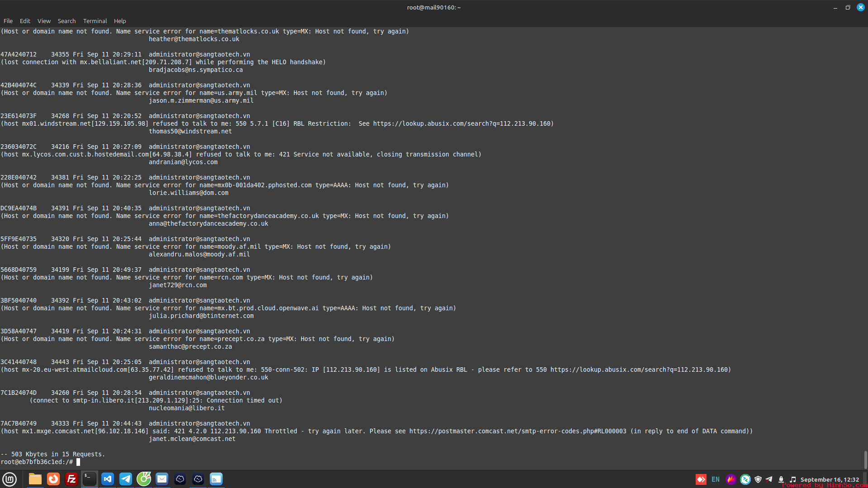The image size is (868, 488).
Task: Click the terminal vertical scrollbar handle
Action: 865,460
